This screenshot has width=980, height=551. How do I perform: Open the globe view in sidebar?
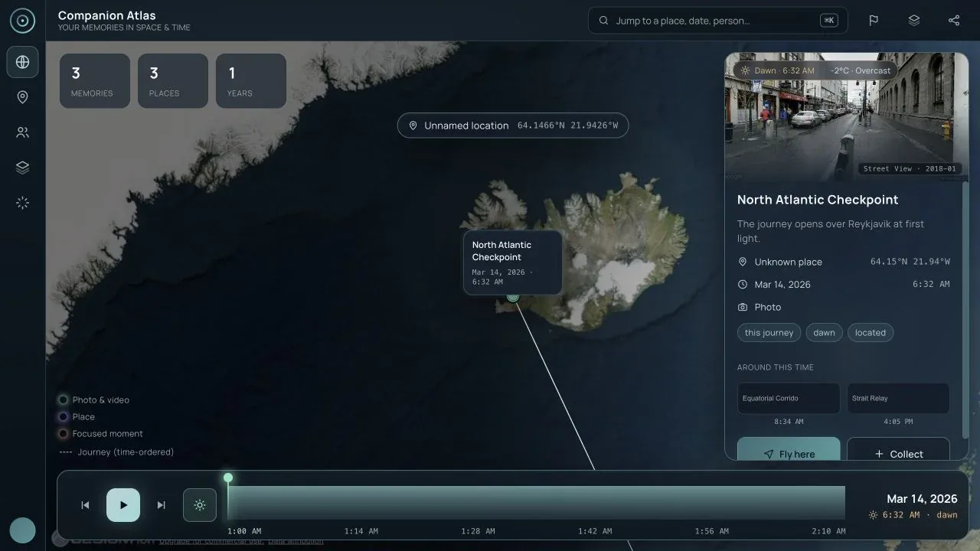22,62
